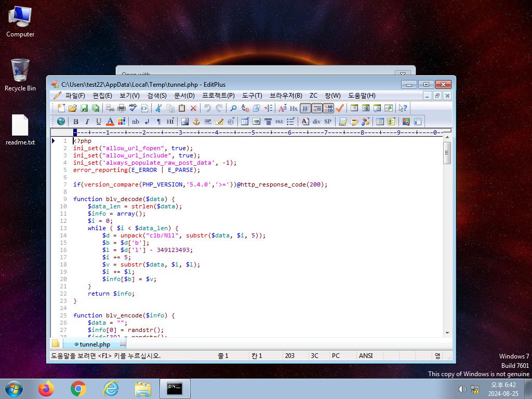Toggle Underline formatting
Viewport: 532px width, 399px height.
tap(98, 121)
